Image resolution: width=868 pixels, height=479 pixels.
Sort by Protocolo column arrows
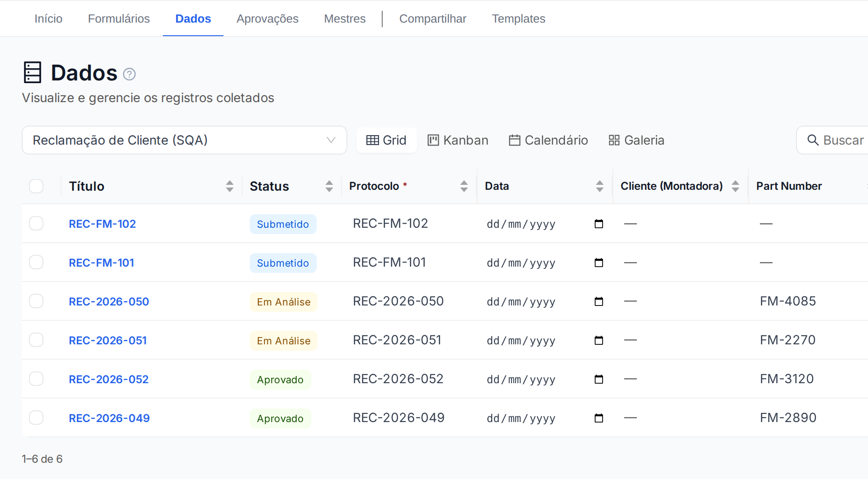pos(464,186)
